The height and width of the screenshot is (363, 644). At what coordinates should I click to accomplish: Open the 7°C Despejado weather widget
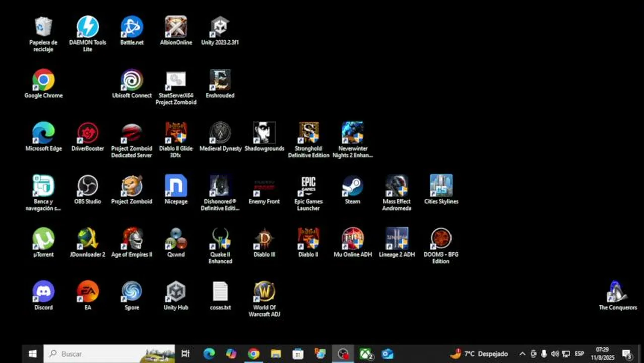click(479, 354)
